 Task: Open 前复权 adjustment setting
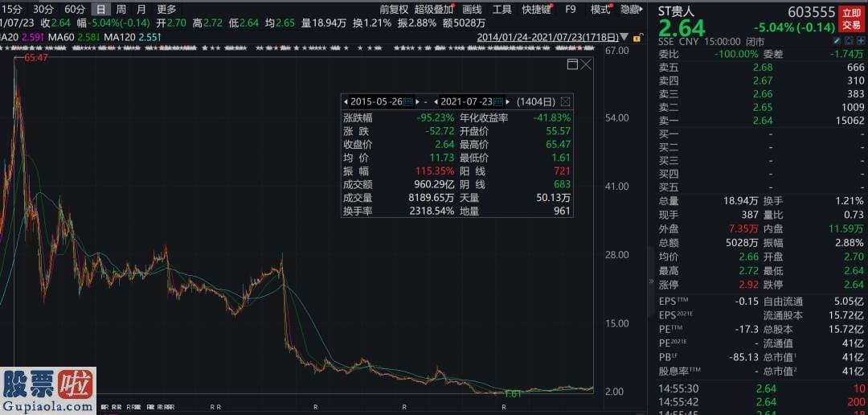394,9
